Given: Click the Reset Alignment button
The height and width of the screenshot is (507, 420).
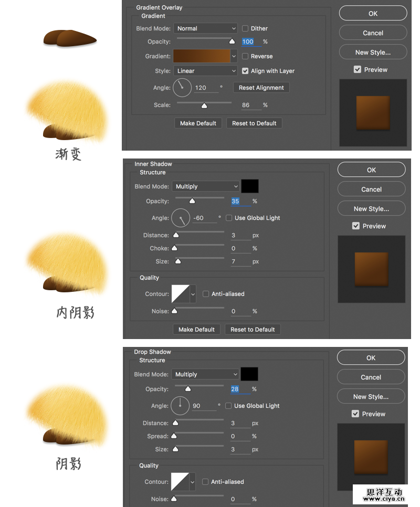Looking at the screenshot, I should coord(261,88).
